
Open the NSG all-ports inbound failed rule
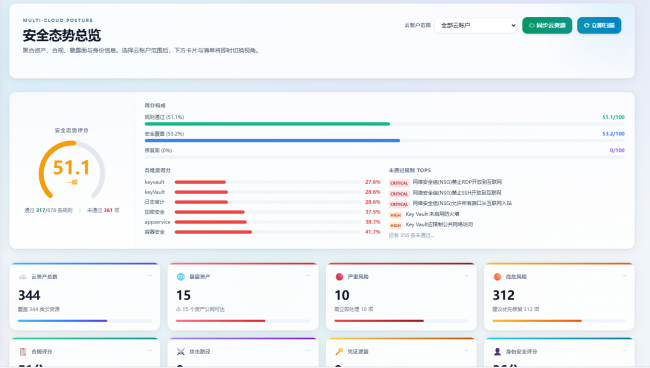point(462,203)
